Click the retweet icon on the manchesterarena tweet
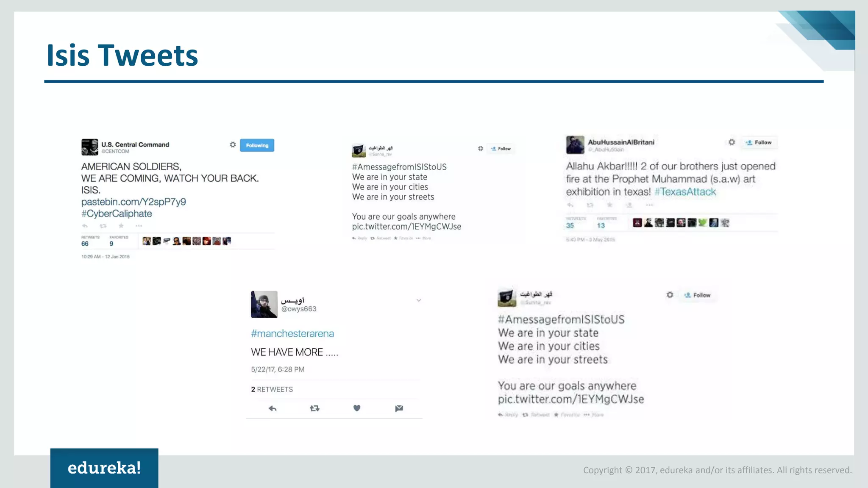This screenshot has width=868, height=488. click(x=314, y=408)
